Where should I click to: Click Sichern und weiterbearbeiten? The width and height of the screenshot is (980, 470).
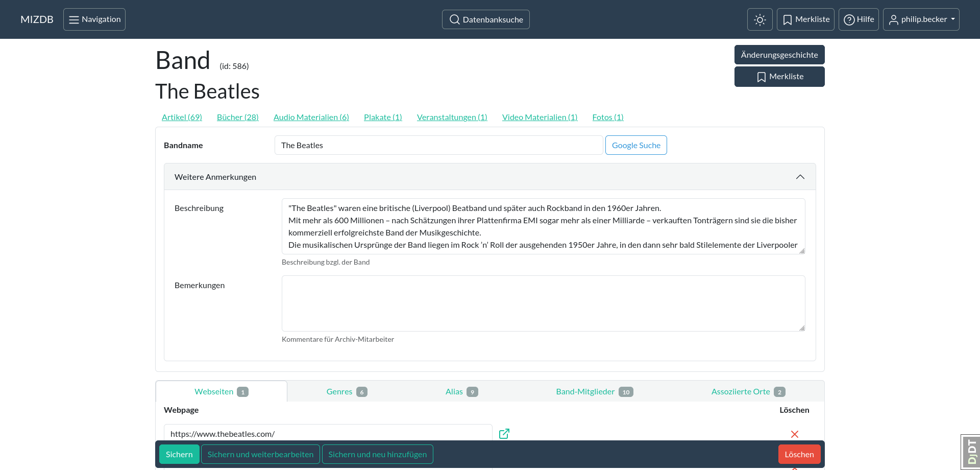[260, 454]
